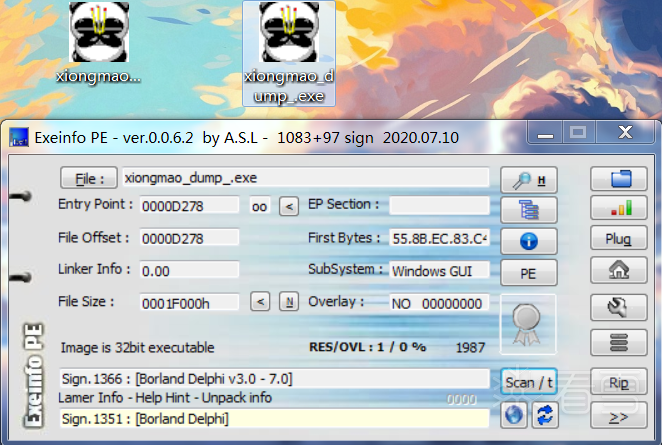
Task: Click the empty EP Section field
Action: click(x=439, y=205)
